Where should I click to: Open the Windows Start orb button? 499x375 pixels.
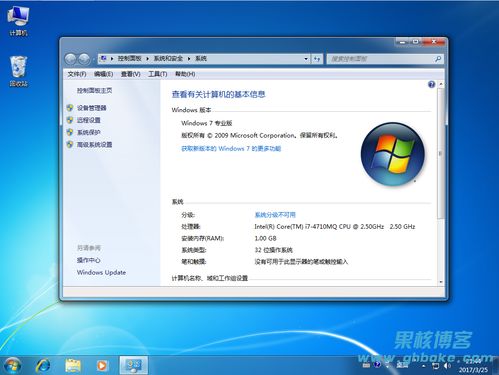click(x=12, y=365)
